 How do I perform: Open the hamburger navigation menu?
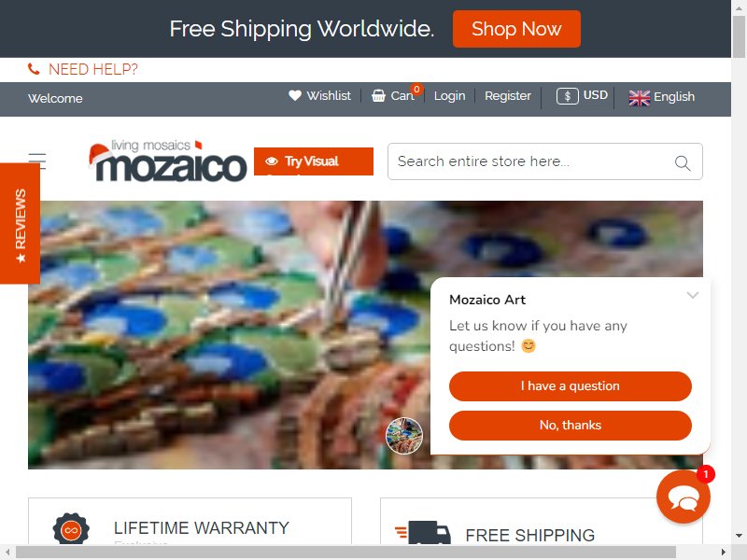[37, 161]
